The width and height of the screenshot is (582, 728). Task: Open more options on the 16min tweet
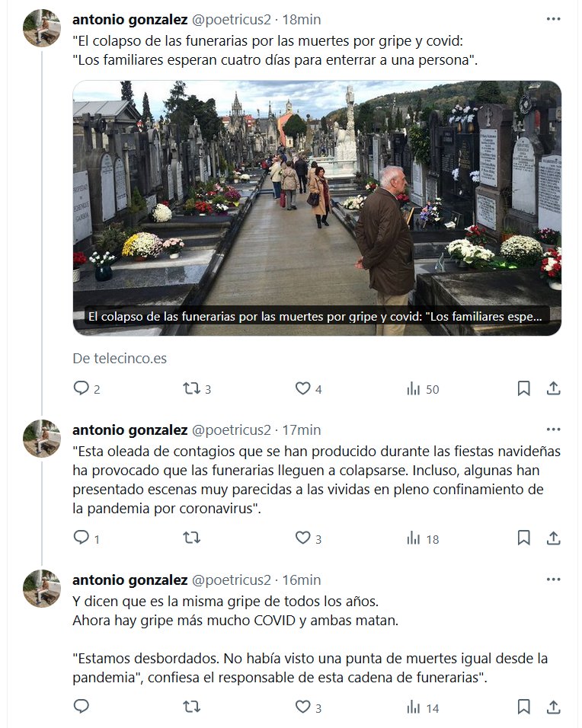553,580
